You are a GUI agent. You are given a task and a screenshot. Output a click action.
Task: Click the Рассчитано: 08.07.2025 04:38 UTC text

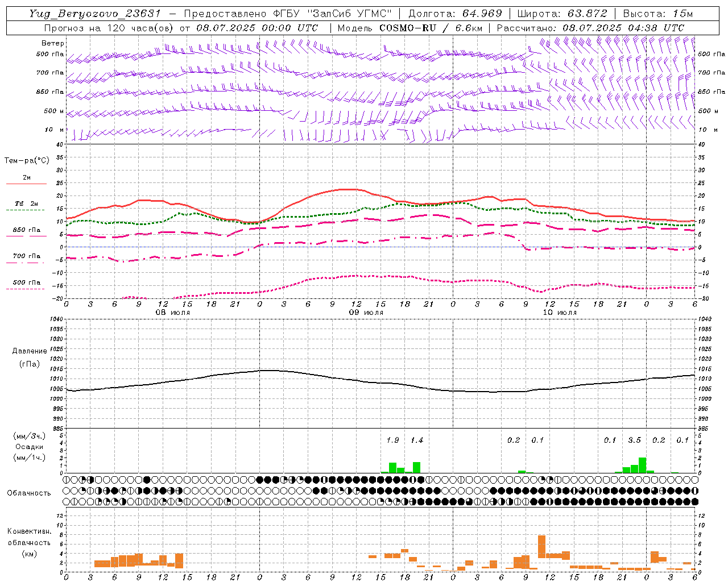[590, 28]
